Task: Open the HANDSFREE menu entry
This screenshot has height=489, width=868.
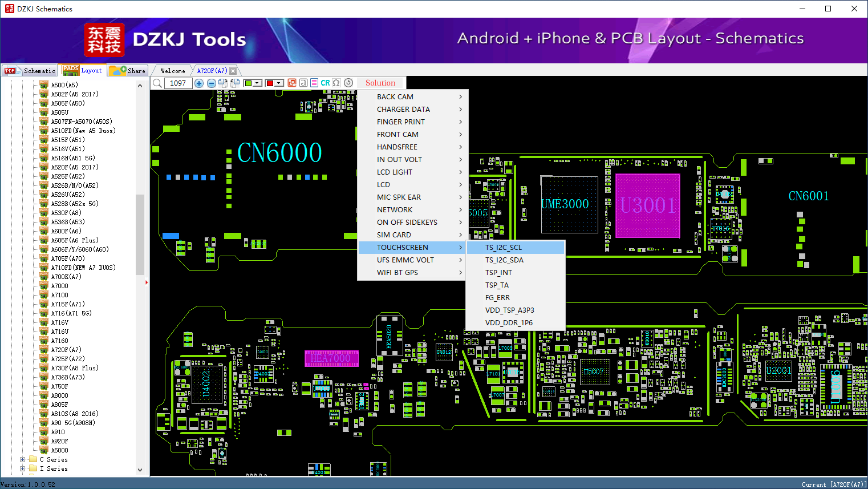Action: click(413, 147)
